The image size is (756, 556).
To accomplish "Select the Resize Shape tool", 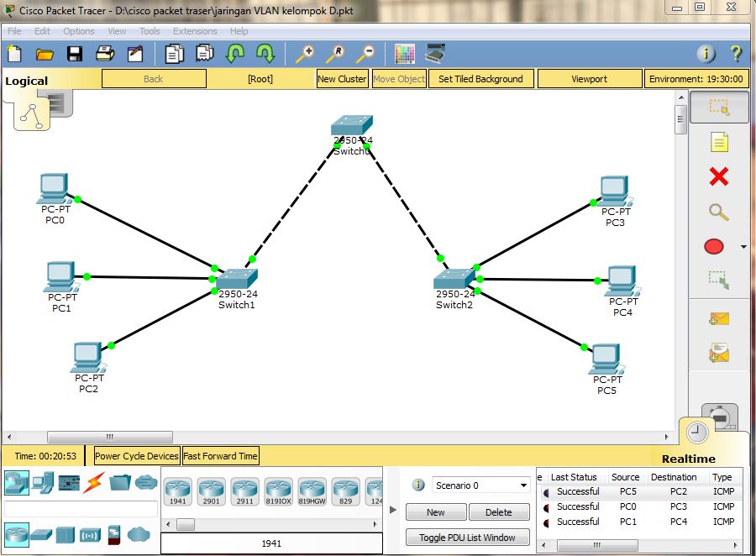I will click(x=719, y=281).
